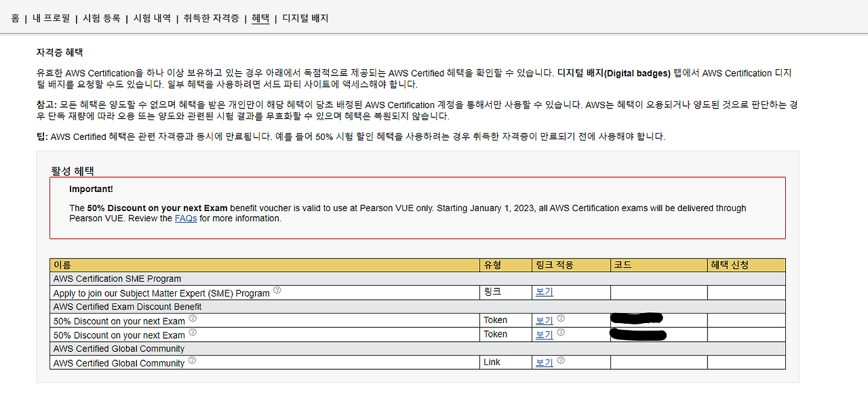Open help icon for first 50% Discount benefit

click(x=192, y=318)
